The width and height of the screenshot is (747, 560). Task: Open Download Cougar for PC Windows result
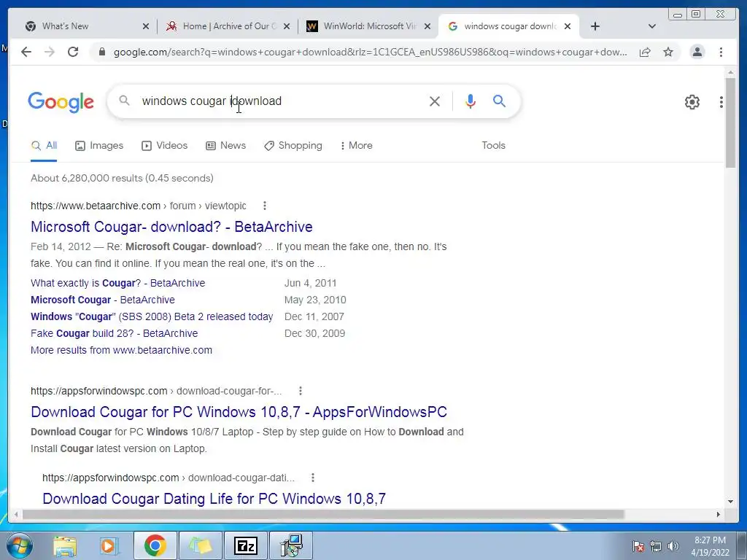click(x=239, y=412)
